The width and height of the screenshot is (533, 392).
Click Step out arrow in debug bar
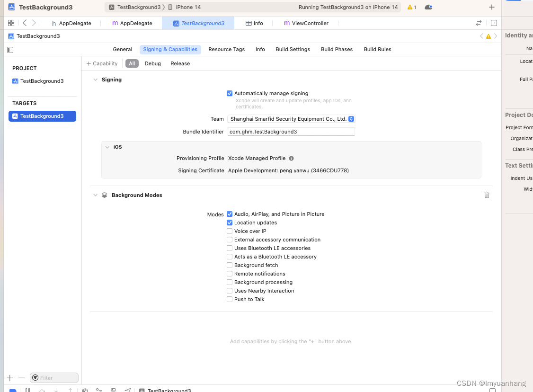[71, 390]
